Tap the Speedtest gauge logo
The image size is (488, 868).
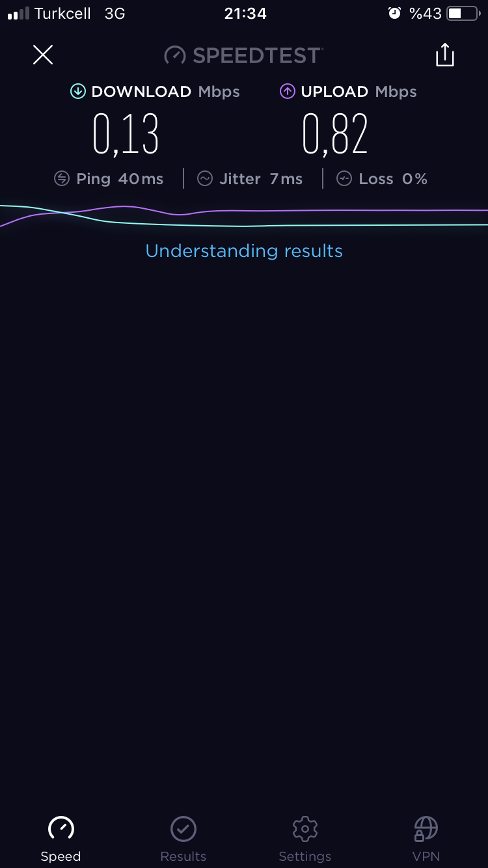pyautogui.click(x=175, y=55)
